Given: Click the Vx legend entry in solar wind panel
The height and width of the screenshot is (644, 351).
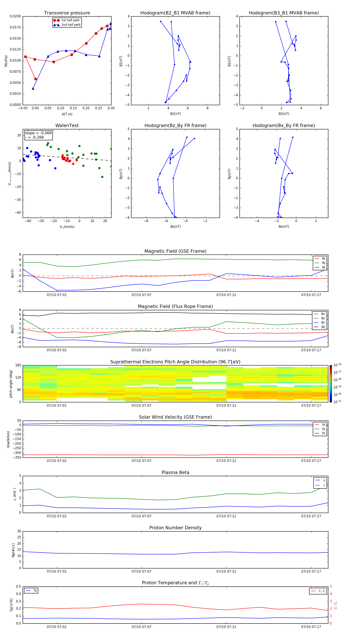Looking at the screenshot, I should tap(320, 424).
